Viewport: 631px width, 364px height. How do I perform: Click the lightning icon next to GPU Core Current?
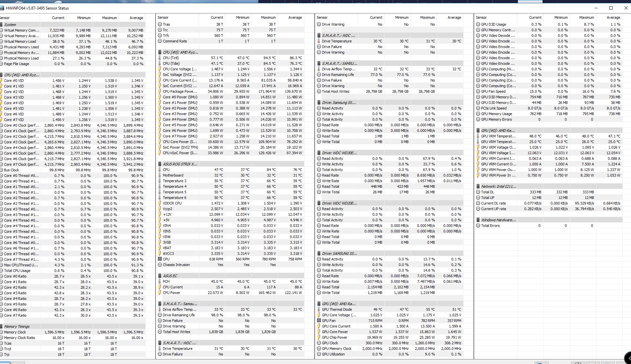319,326
